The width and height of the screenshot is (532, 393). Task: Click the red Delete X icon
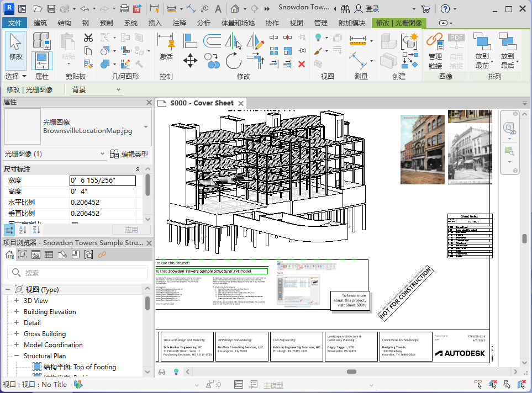click(x=302, y=64)
